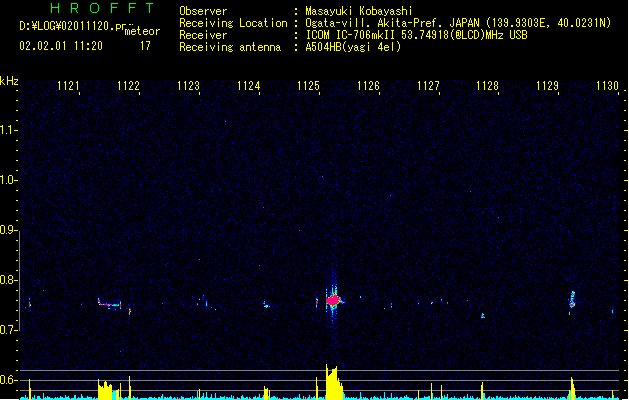Image resolution: width=629 pixels, height=400 pixels.
Task: Click the 1.1 kHz axis label
Action: pyautogui.click(x=8, y=130)
